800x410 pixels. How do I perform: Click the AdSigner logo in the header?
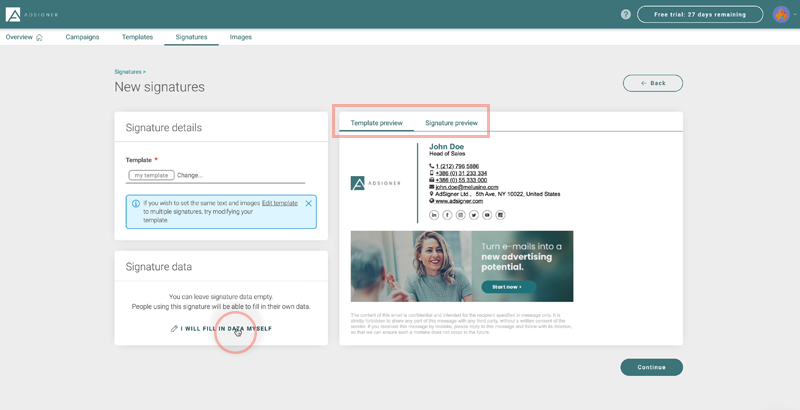pyautogui.click(x=32, y=14)
